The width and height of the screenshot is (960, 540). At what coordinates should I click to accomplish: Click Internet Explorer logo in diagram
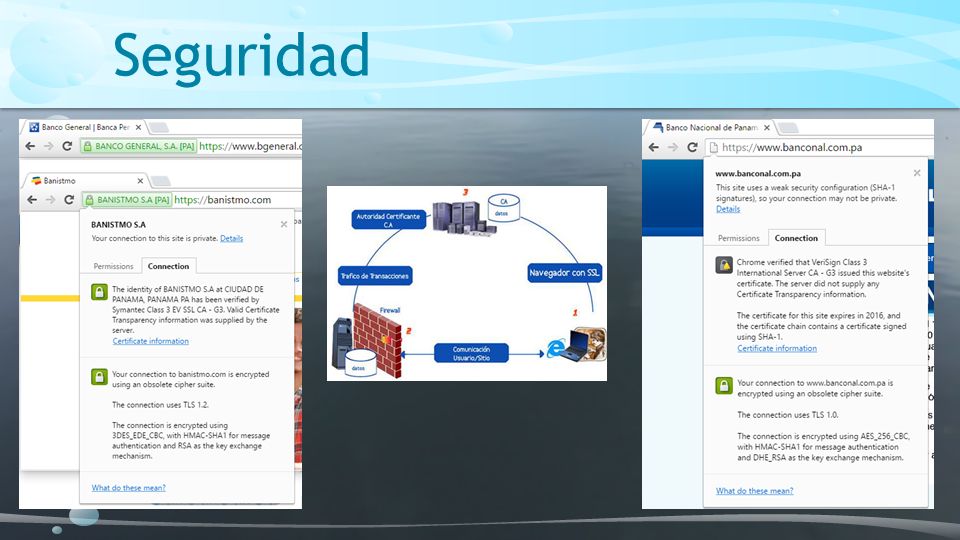[x=556, y=348]
